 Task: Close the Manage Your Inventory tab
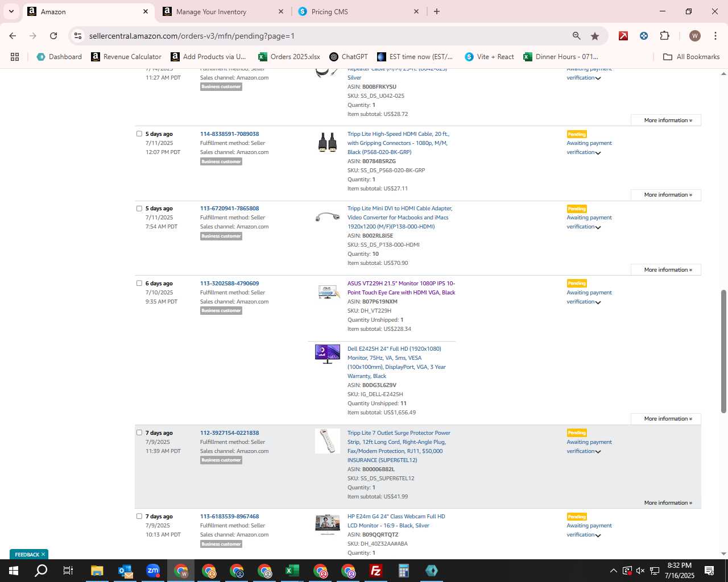pyautogui.click(x=281, y=11)
